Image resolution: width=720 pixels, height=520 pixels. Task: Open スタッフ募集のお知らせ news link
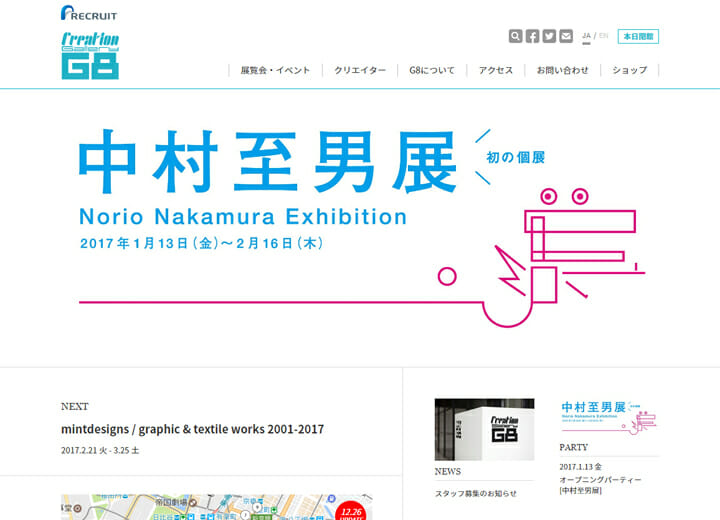[x=476, y=494]
